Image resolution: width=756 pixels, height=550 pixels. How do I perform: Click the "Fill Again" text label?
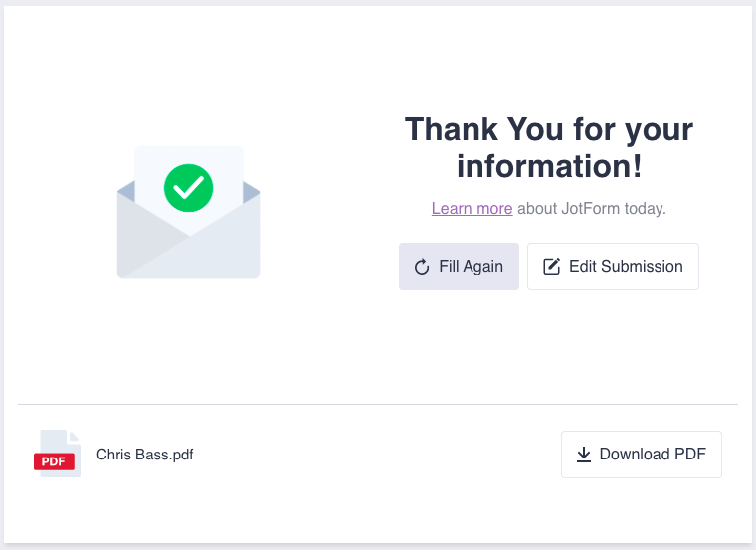pos(471,267)
